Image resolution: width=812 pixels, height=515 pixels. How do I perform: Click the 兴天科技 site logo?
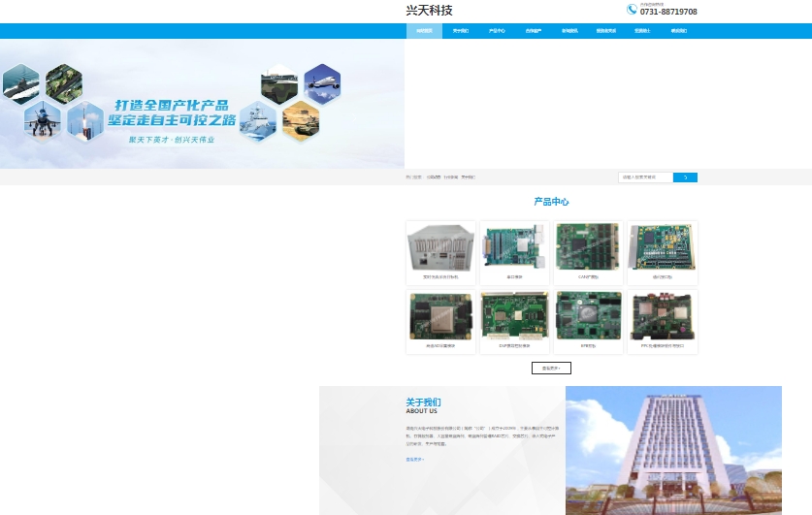click(429, 11)
